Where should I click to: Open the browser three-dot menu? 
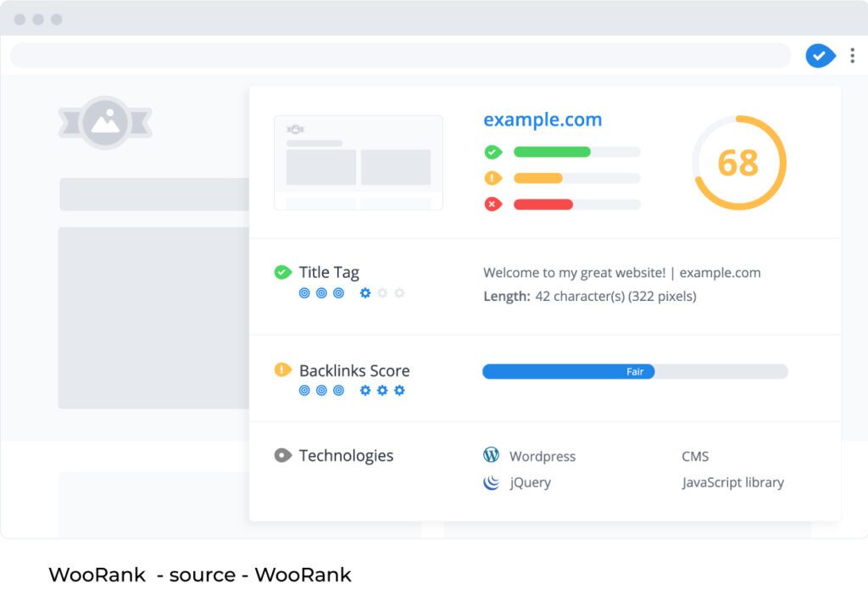(852, 55)
